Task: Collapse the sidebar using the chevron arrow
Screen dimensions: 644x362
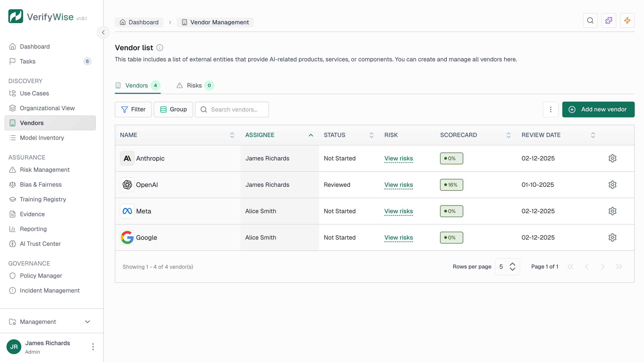Action: coord(103,32)
